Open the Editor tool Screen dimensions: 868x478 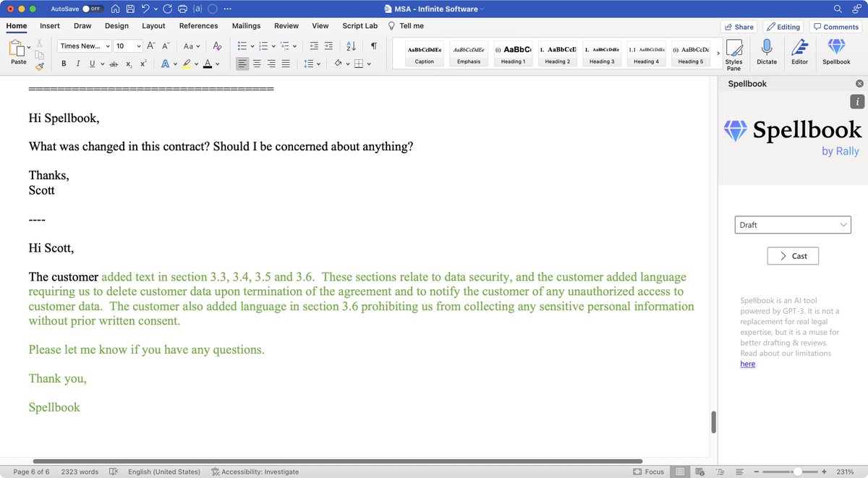[799, 52]
